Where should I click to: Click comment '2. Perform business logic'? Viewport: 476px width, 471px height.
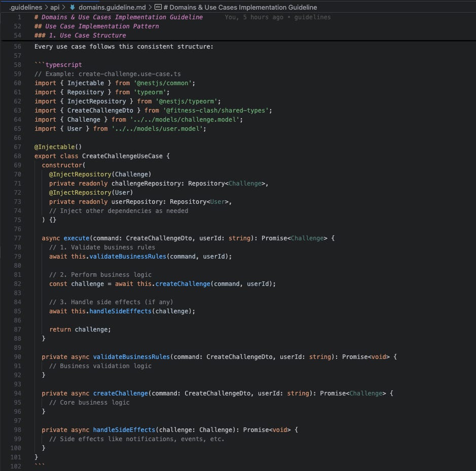click(x=100, y=274)
